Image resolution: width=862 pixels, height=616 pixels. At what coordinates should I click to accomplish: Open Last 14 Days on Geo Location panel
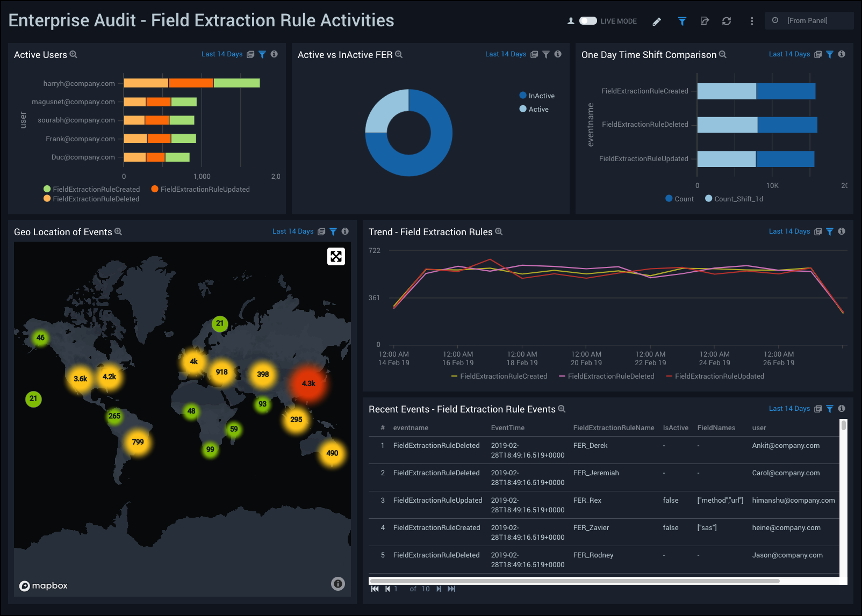292,231
